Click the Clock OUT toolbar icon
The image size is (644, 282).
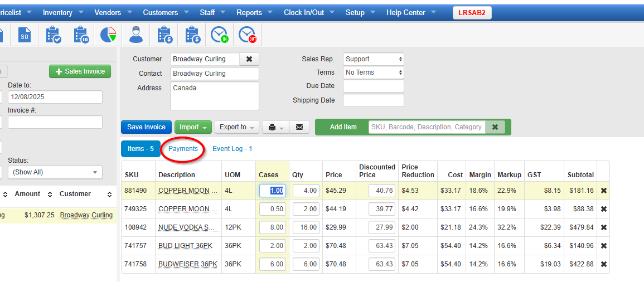click(x=247, y=35)
